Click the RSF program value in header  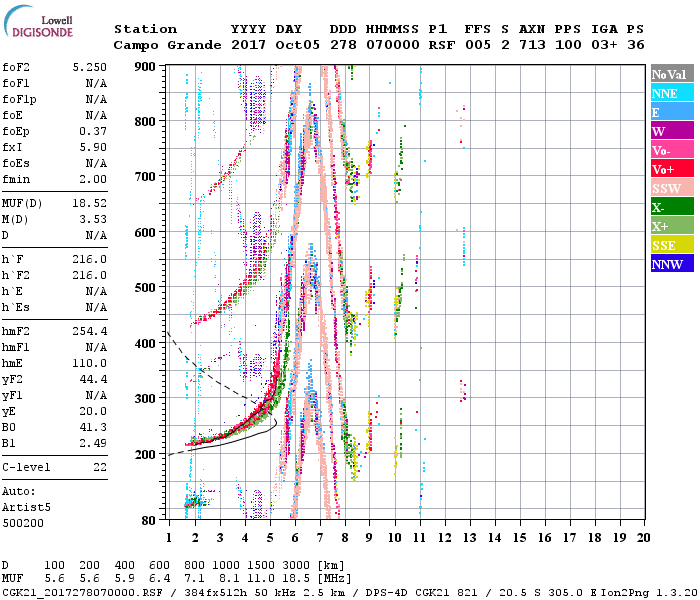coord(442,45)
